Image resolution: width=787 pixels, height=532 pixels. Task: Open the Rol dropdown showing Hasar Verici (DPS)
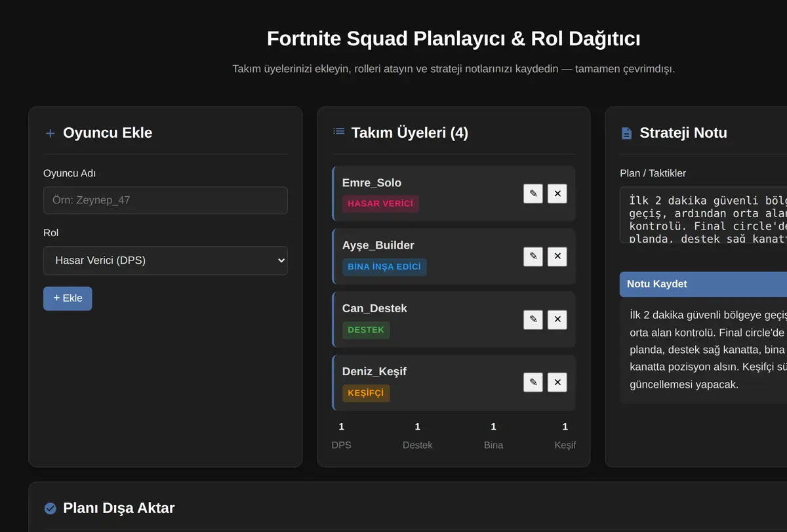point(165,260)
